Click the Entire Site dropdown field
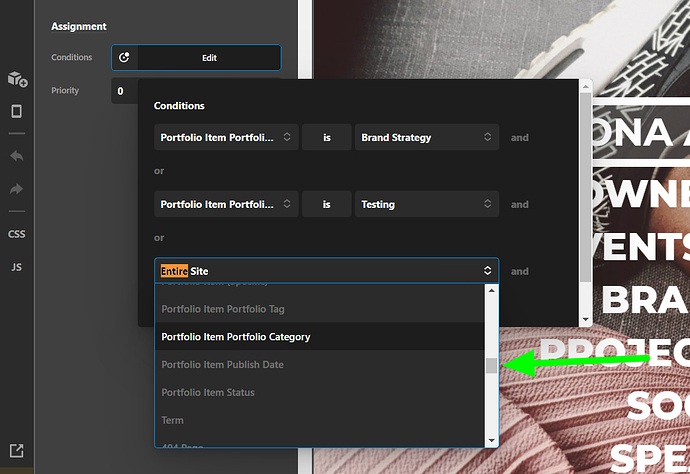The image size is (690, 474). (327, 271)
